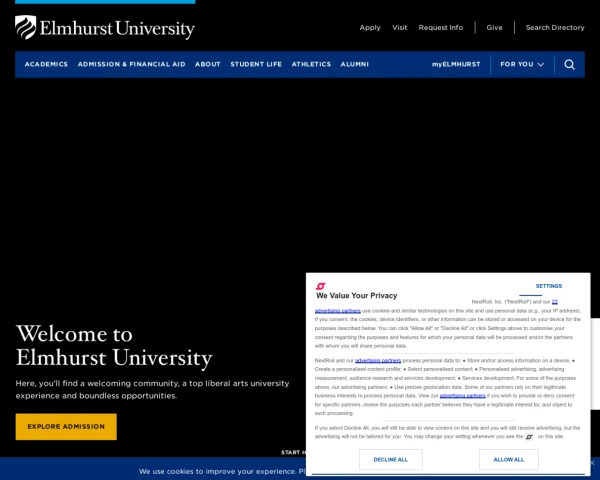Screen dimensions: 600x480
Task: Open Admission & Financial Aid menu
Action: [131, 64]
